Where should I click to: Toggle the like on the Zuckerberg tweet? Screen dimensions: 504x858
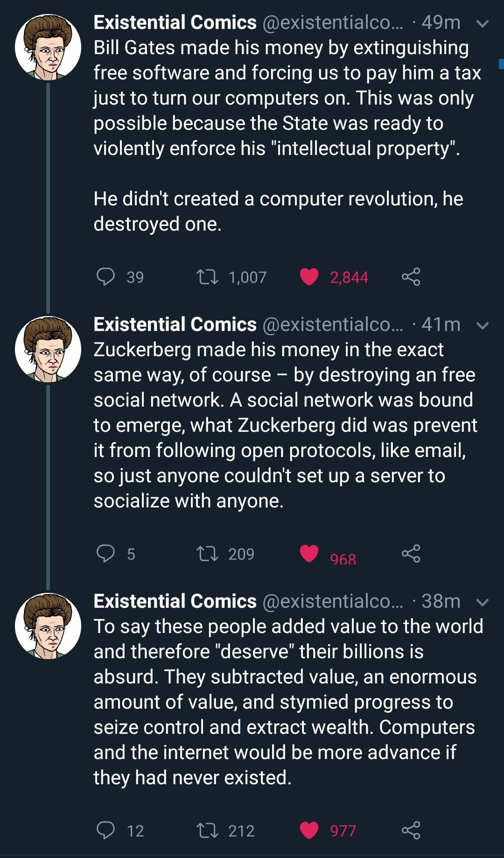click(x=309, y=553)
